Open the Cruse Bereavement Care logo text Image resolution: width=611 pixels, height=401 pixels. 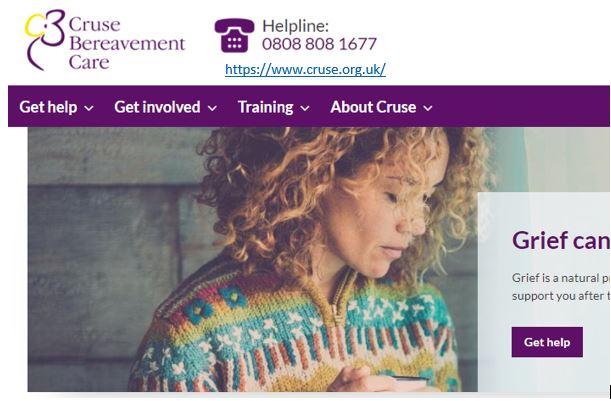127,43
